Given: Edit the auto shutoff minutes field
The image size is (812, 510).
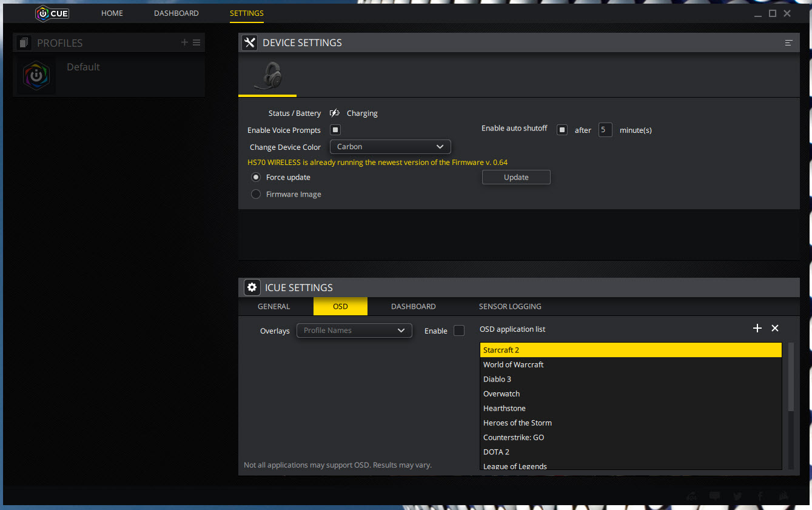Looking at the screenshot, I should pos(605,130).
